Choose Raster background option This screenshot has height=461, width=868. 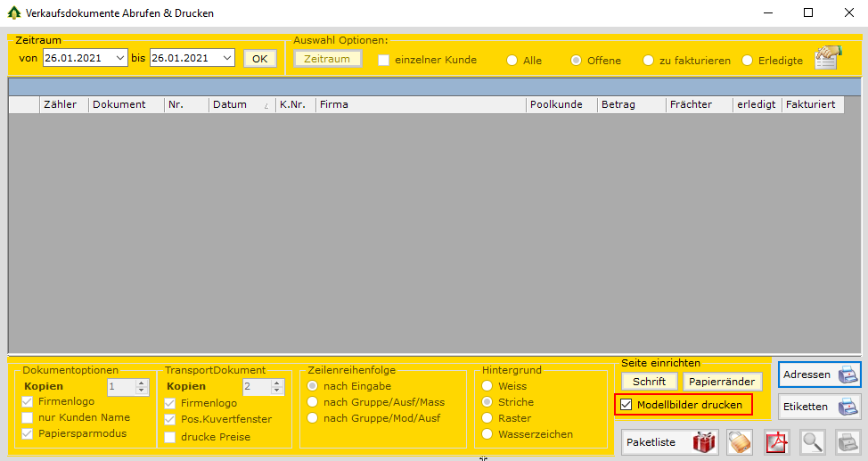click(487, 418)
